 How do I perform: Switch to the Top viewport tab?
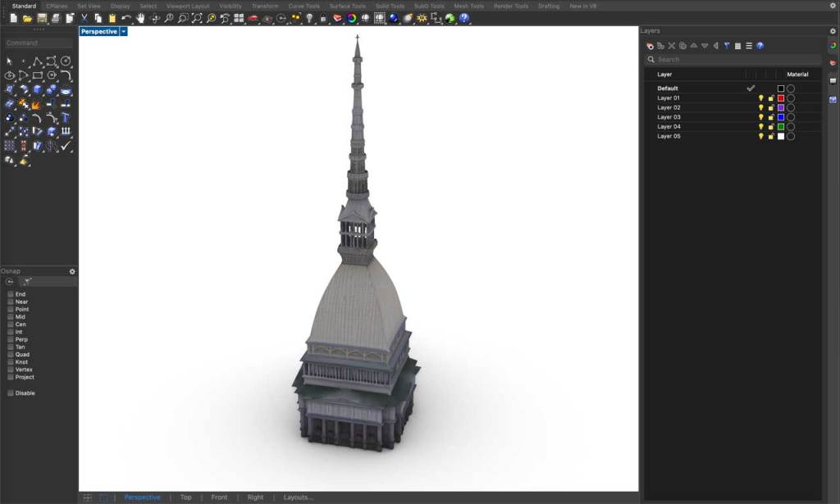185,497
